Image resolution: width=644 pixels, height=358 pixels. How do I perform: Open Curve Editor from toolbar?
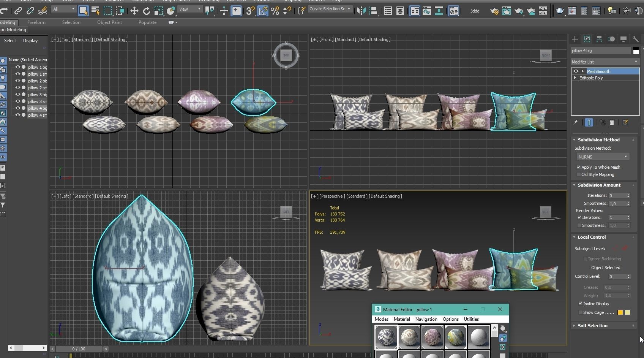pyautogui.click(x=426, y=11)
